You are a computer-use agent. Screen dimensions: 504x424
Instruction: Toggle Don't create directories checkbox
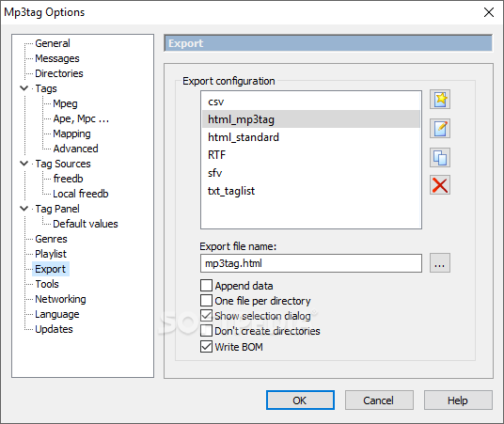click(x=206, y=331)
